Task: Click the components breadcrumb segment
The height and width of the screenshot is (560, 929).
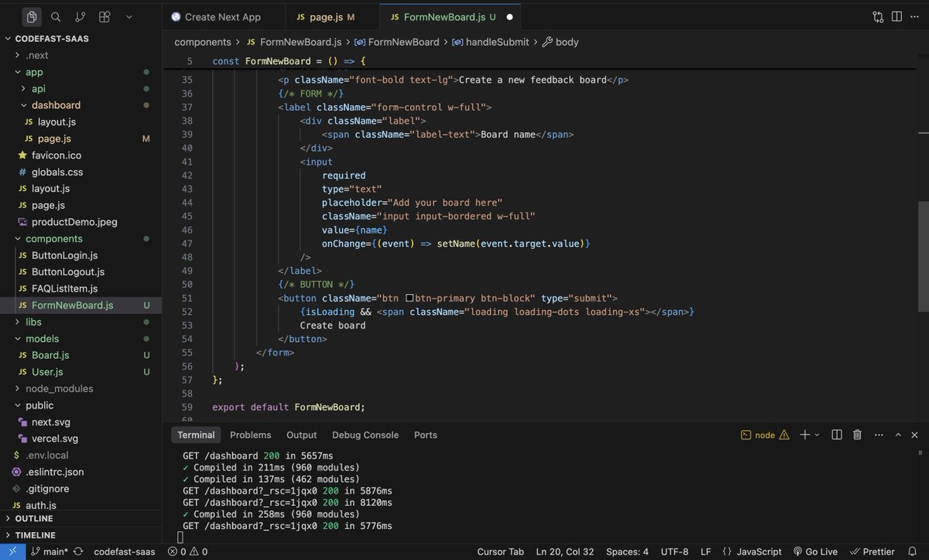Action: pyautogui.click(x=203, y=42)
